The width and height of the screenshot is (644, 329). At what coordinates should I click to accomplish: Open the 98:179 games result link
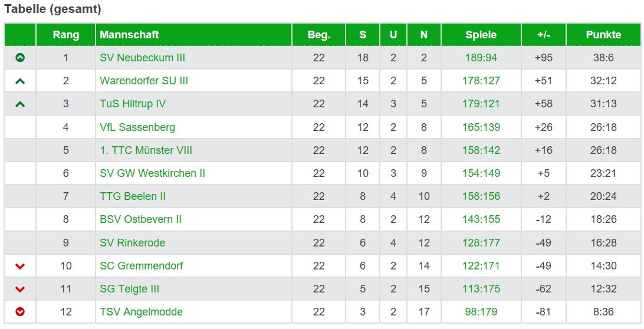pos(481,312)
